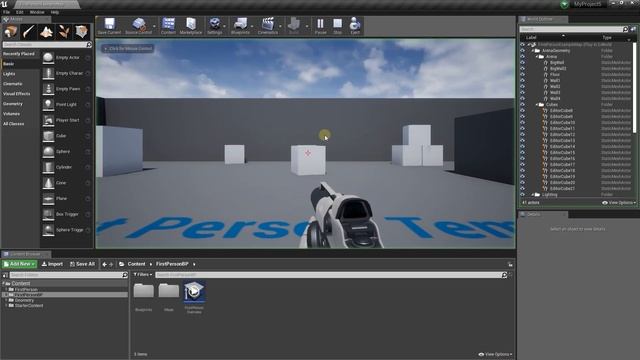Open the Marketplace from the toolbar

coord(191,26)
